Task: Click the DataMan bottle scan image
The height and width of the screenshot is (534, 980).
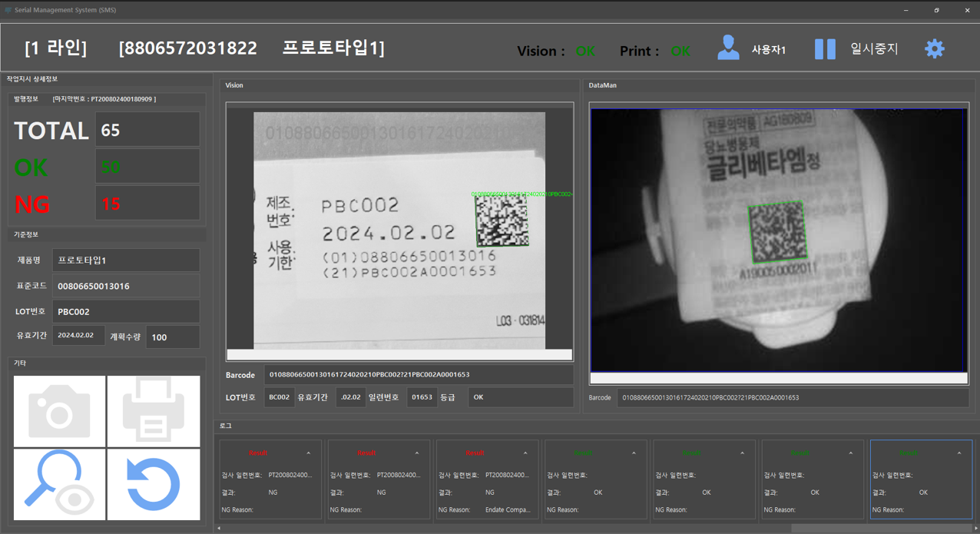Action: click(x=779, y=240)
